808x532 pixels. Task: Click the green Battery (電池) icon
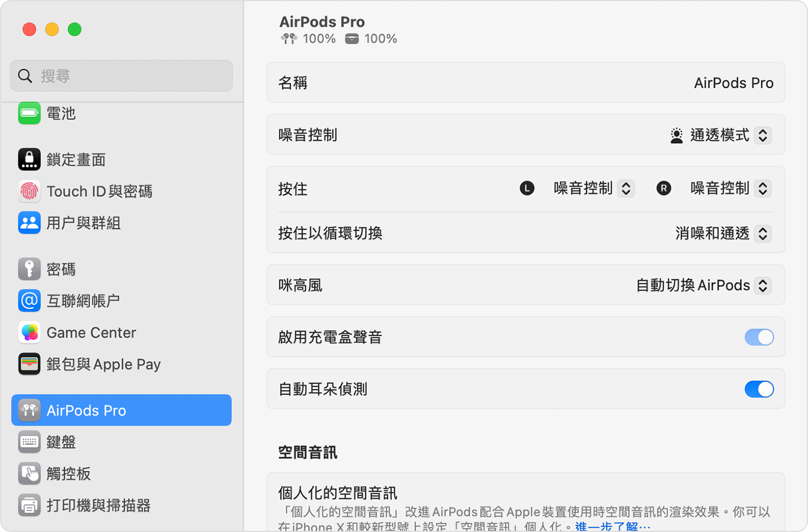(29, 113)
